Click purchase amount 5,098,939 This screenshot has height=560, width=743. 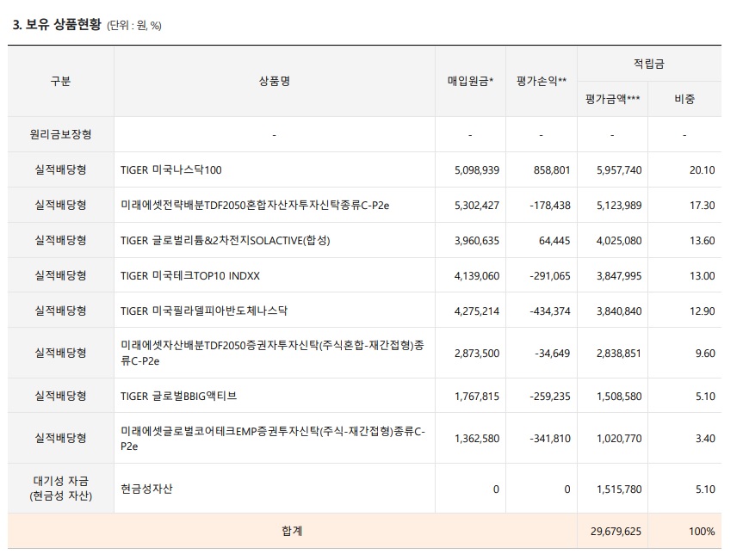tap(477, 170)
